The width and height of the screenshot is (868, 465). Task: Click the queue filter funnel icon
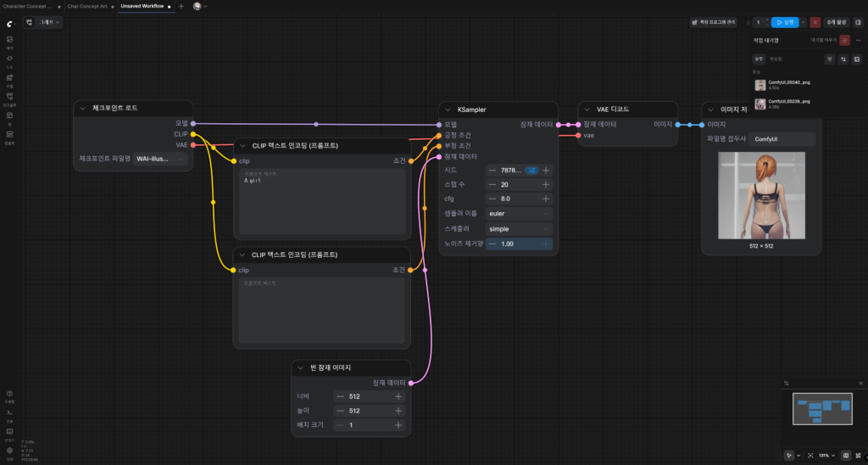829,59
